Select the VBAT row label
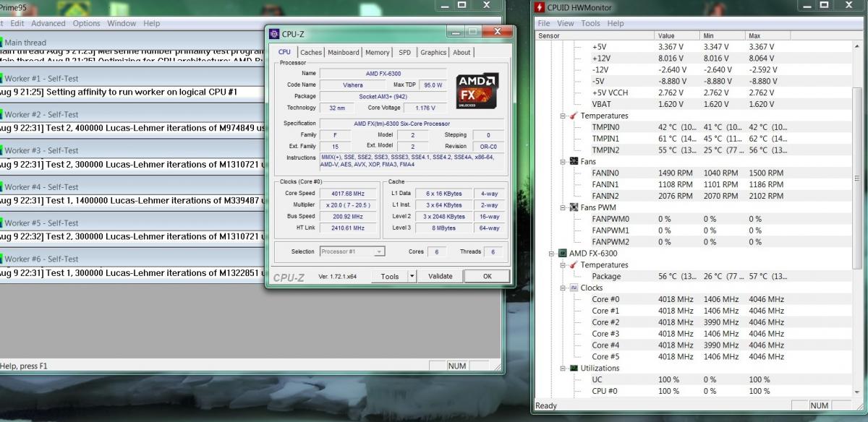Screen dimensions: 868x422 pyautogui.click(x=602, y=104)
